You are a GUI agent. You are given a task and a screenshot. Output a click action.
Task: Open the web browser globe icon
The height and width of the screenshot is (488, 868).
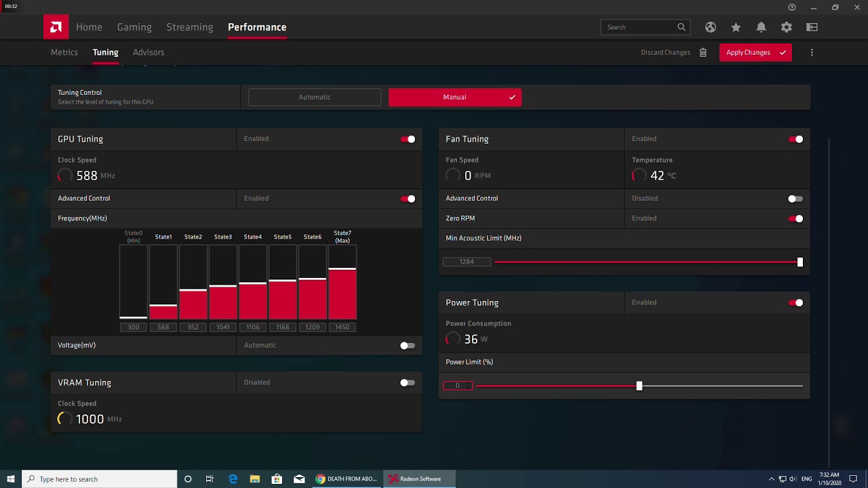[x=711, y=27]
